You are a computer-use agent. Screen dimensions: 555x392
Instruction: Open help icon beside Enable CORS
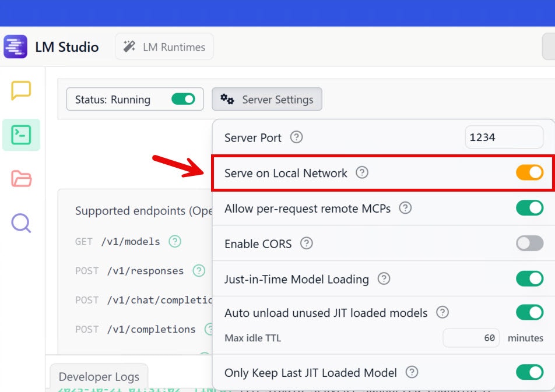pyautogui.click(x=307, y=243)
